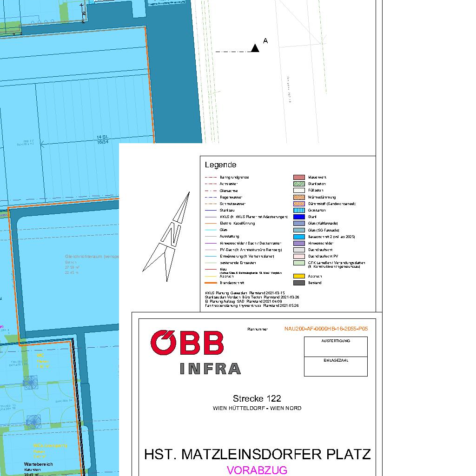Click the yellow Abbruch color swatch
The height and width of the screenshot is (476, 476).
pyautogui.click(x=299, y=276)
